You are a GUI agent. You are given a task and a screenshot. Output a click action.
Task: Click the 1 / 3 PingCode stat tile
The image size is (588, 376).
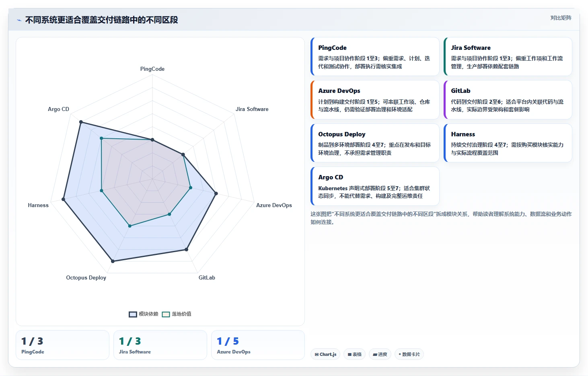[x=62, y=345]
